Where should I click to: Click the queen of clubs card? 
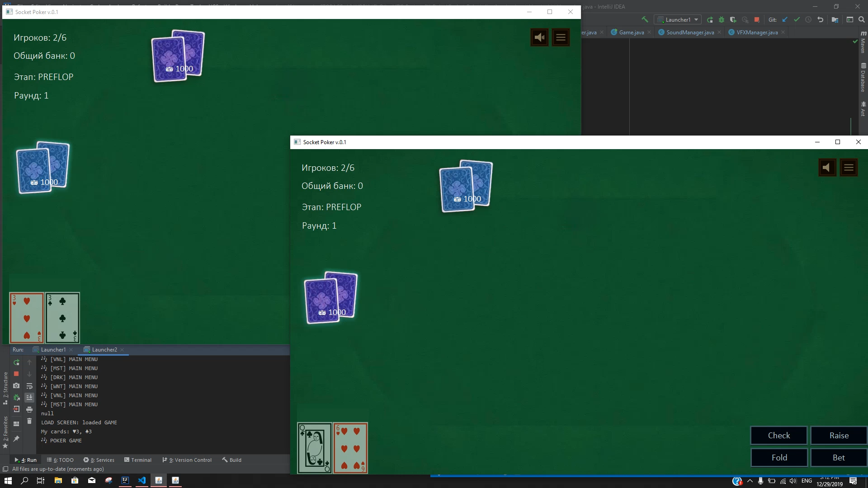pyautogui.click(x=315, y=448)
